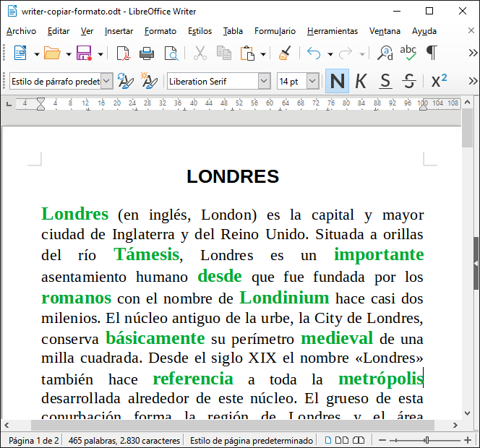Click the Redo arrow icon
Viewport: 480px width, 448px height.
(346, 53)
